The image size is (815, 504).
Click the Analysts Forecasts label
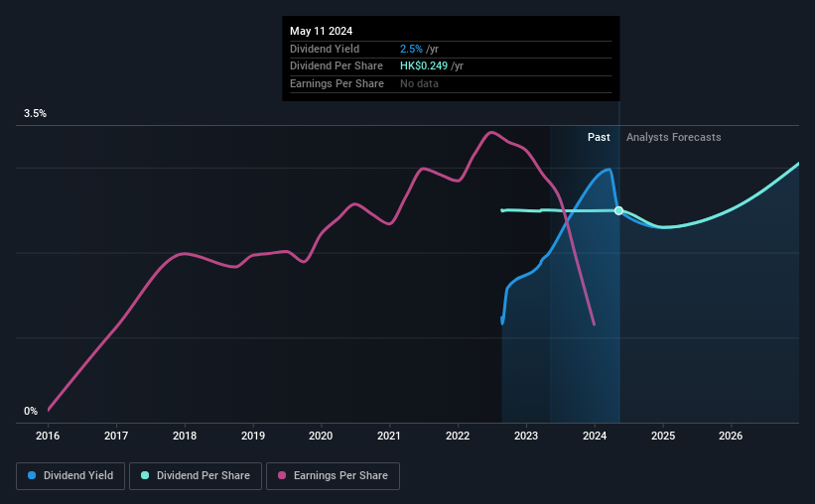tap(674, 137)
